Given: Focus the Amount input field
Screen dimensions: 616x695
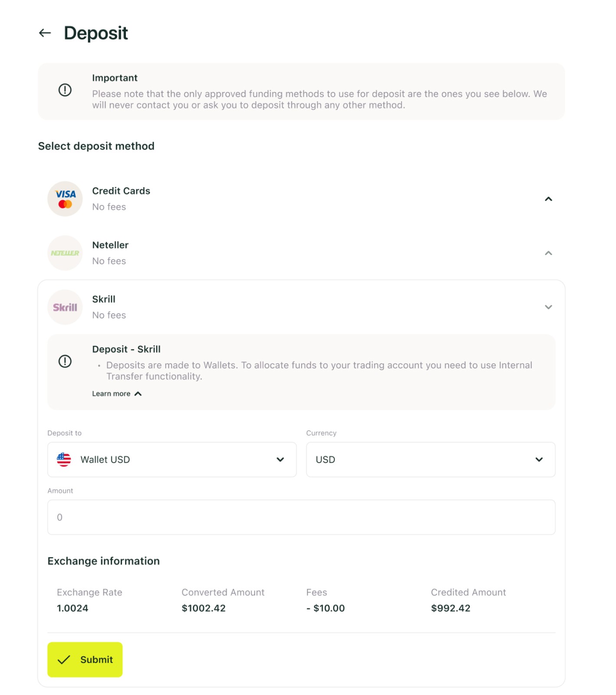Looking at the screenshot, I should point(301,517).
